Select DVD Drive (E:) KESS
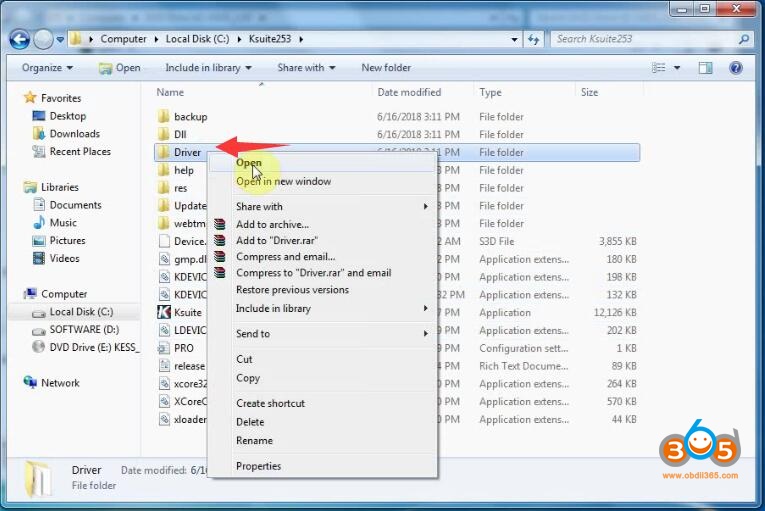 [94, 347]
